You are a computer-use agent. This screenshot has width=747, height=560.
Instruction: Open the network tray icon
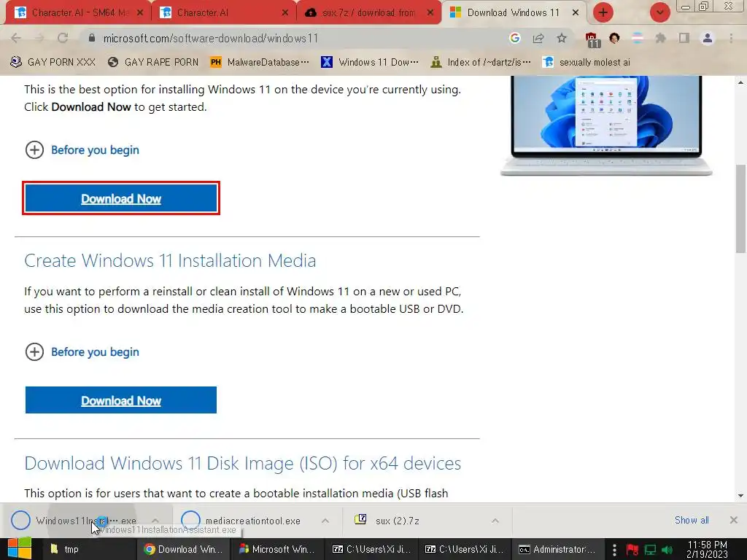point(650,550)
